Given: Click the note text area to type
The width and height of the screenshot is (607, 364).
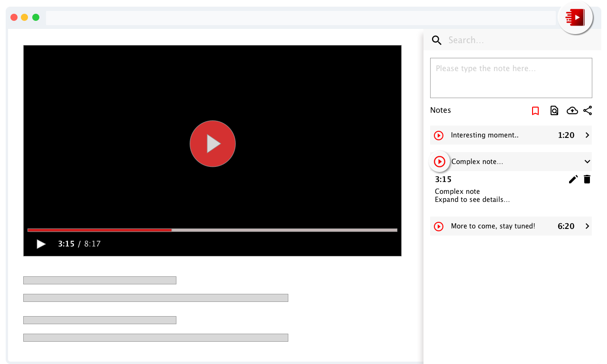Looking at the screenshot, I should point(511,78).
